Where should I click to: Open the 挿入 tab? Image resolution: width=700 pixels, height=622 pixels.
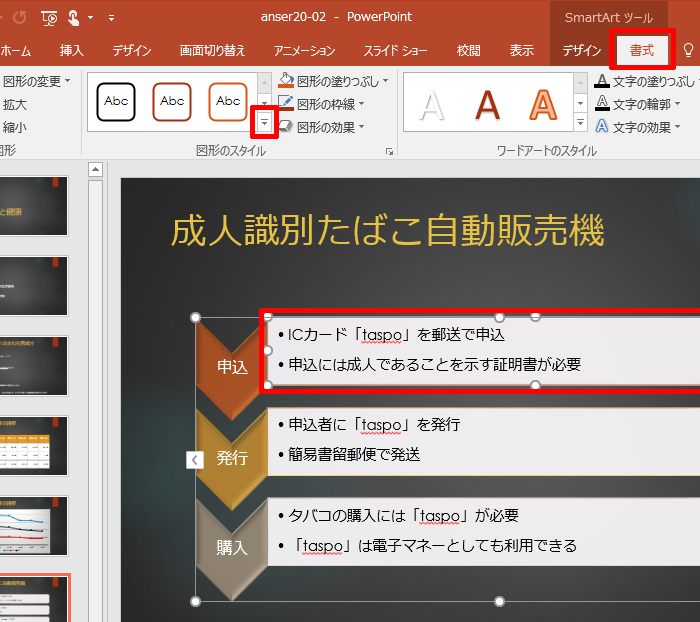[72, 50]
